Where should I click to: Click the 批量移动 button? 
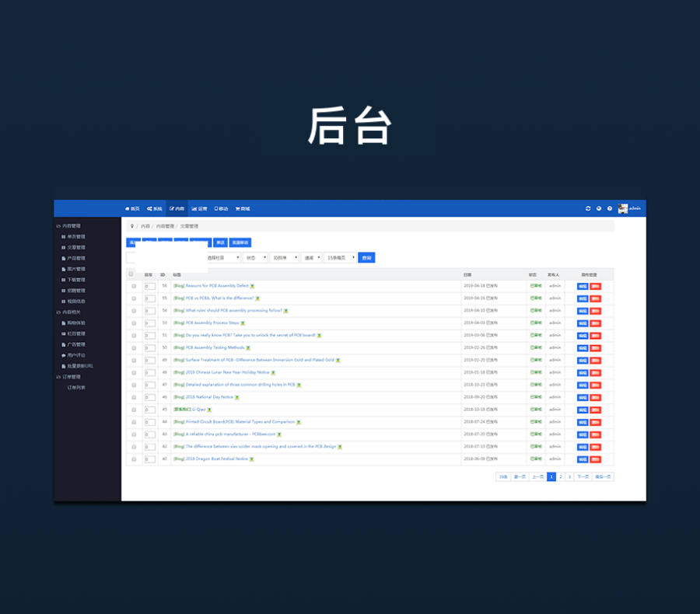point(240,242)
